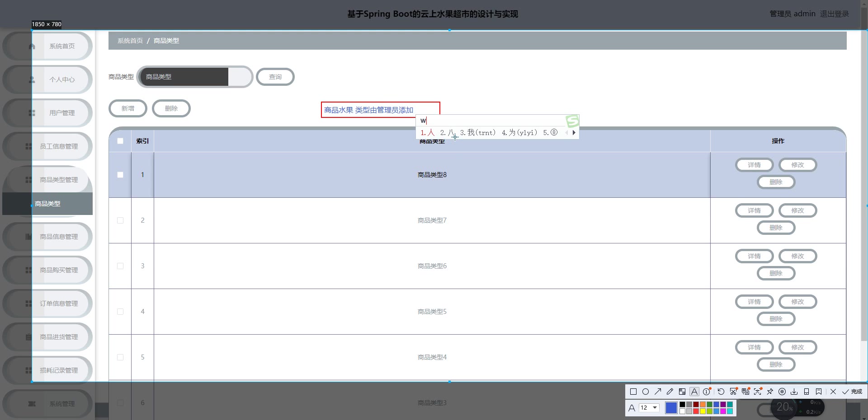Click 修改 for row 商品类型4
This screenshot has height=420, width=868.
click(x=797, y=347)
